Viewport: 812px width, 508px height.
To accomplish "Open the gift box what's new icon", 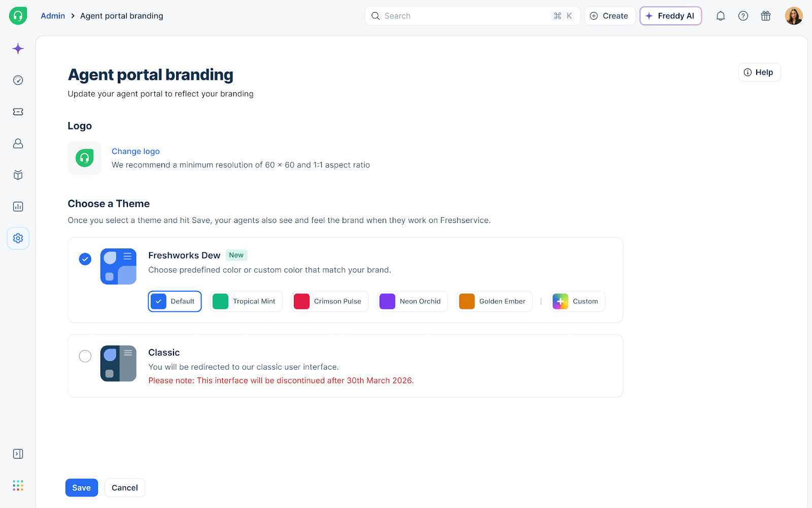I will point(766,16).
